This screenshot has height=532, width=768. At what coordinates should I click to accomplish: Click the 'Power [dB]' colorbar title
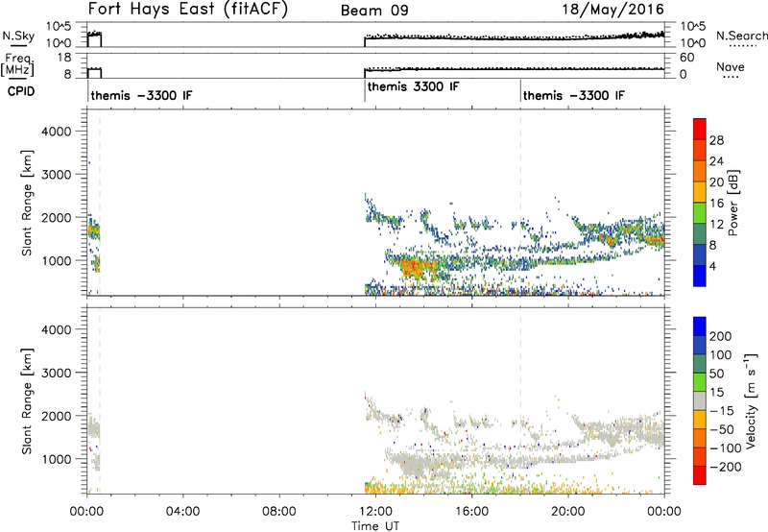pos(732,203)
